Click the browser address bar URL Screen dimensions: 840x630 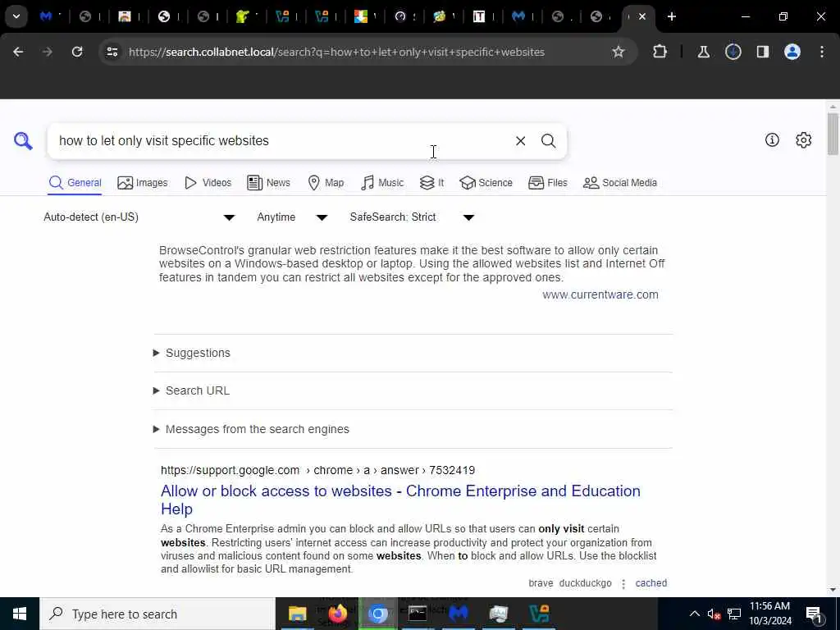tap(336, 52)
